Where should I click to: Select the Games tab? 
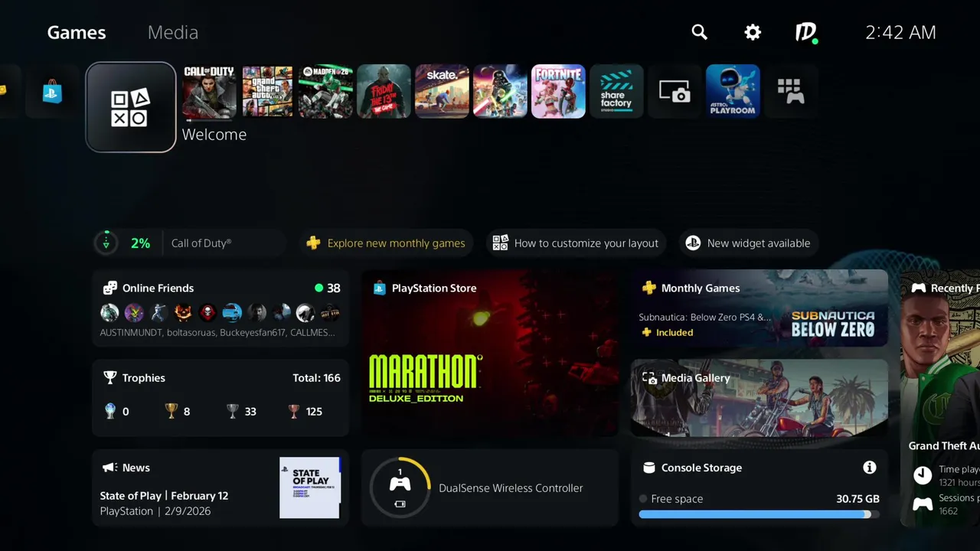[77, 32]
